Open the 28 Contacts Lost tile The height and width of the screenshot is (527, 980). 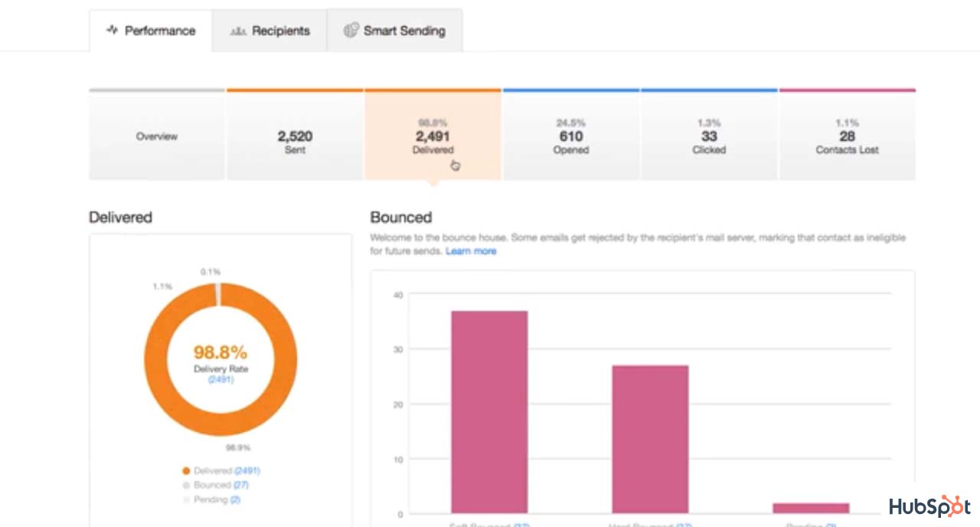click(847, 136)
